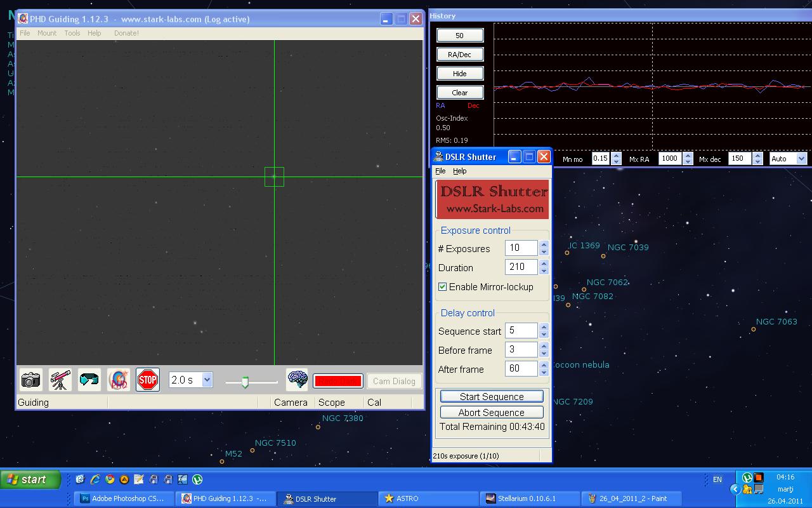The height and width of the screenshot is (508, 812).
Task: Click the KMP player quick launch icon
Action: click(x=183, y=479)
